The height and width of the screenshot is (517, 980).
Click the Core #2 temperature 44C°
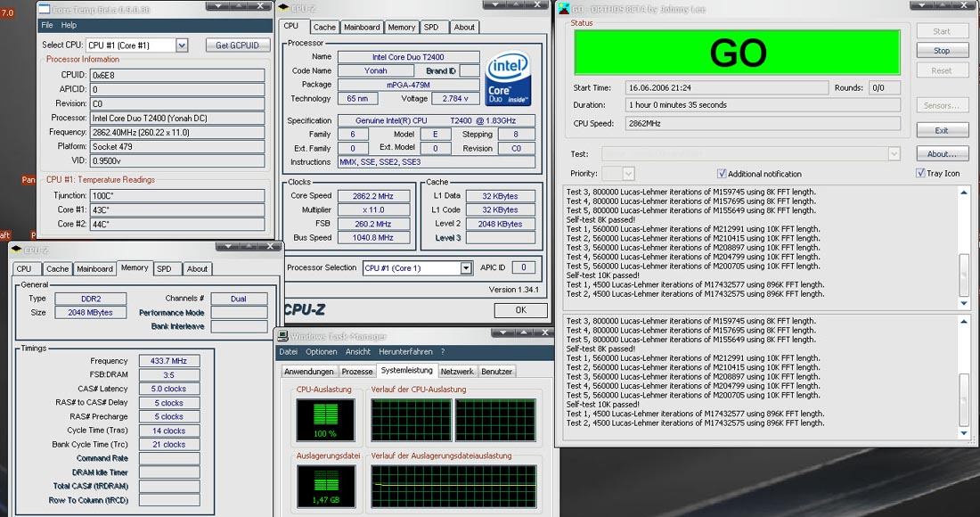[x=177, y=224]
